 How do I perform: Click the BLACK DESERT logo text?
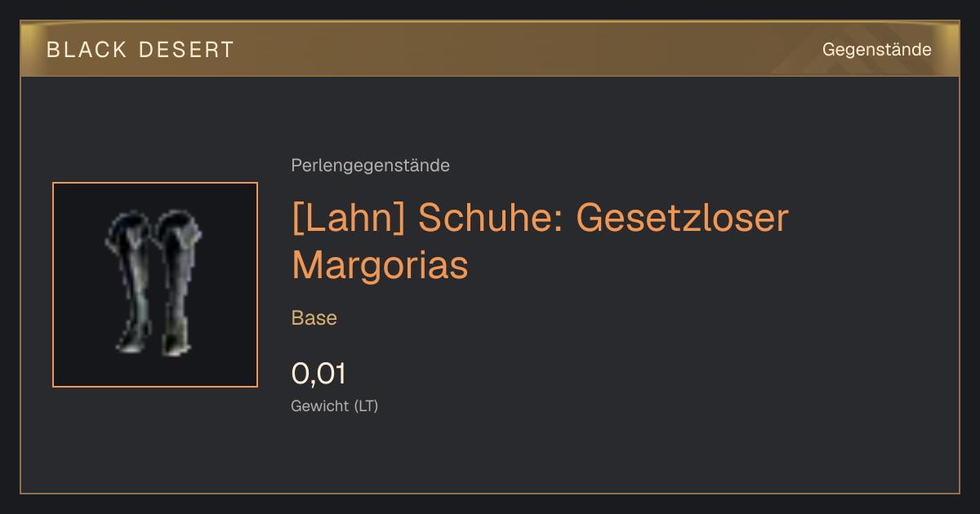point(140,50)
